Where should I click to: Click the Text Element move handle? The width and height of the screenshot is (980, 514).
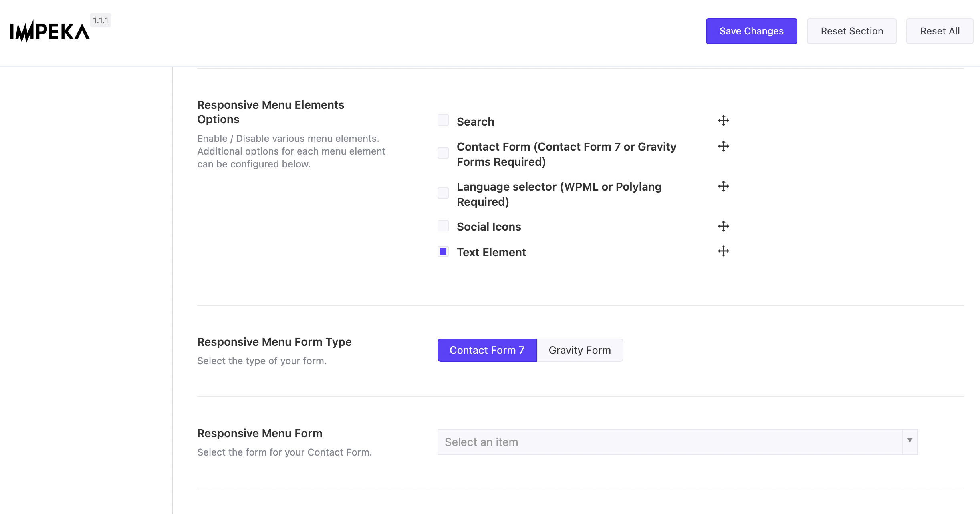pos(723,251)
